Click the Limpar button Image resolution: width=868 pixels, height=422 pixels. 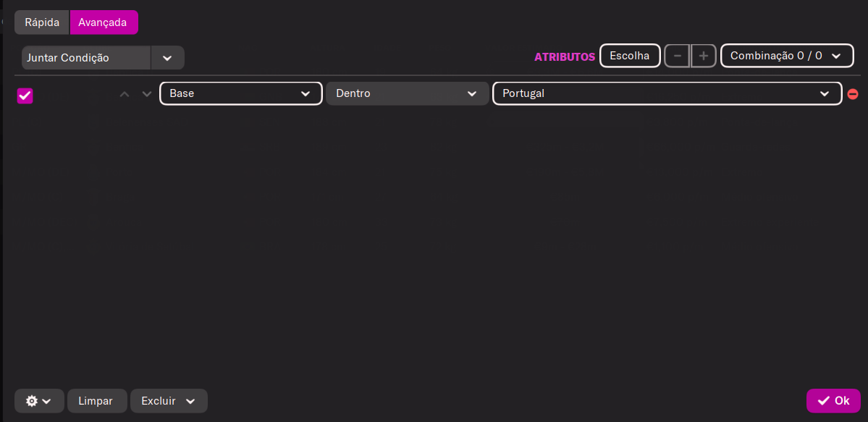(97, 401)
